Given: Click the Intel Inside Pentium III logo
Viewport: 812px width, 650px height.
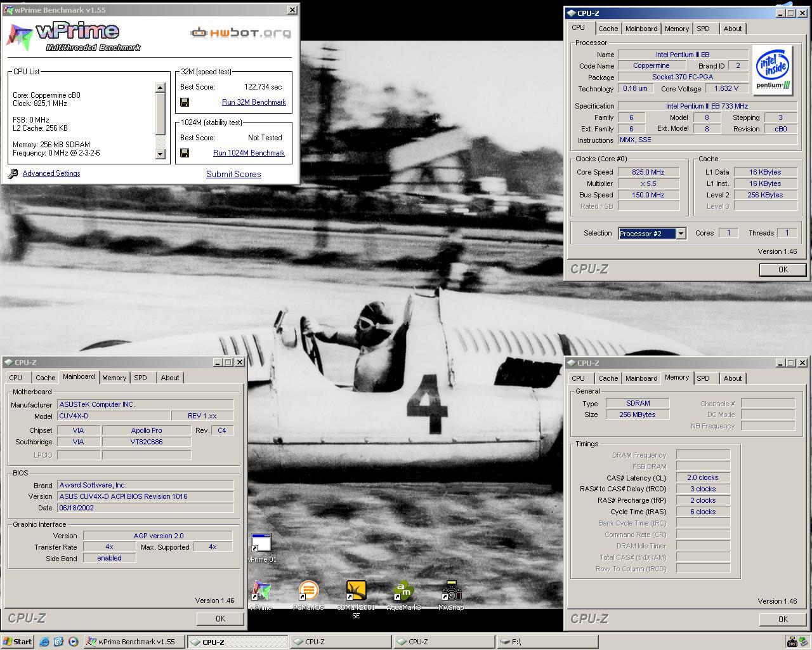Looking at the screenshot, I should (773, 70).
